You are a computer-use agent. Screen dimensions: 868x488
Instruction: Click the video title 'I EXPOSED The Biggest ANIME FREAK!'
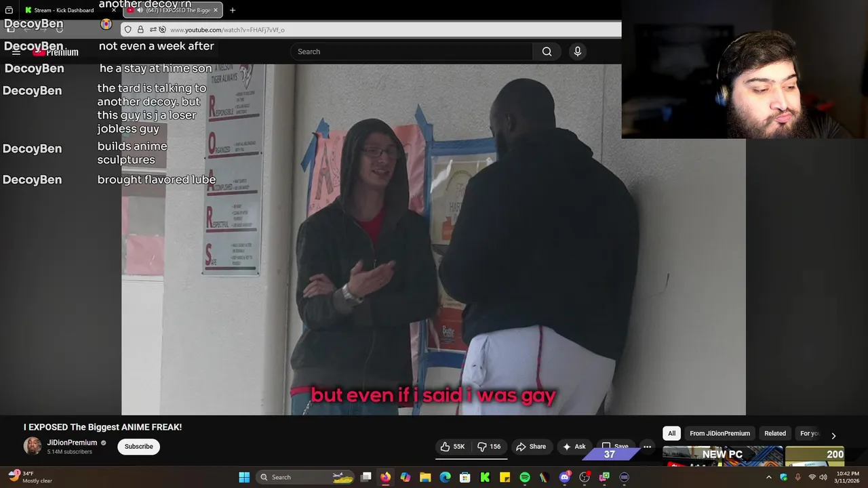(102, 427)
